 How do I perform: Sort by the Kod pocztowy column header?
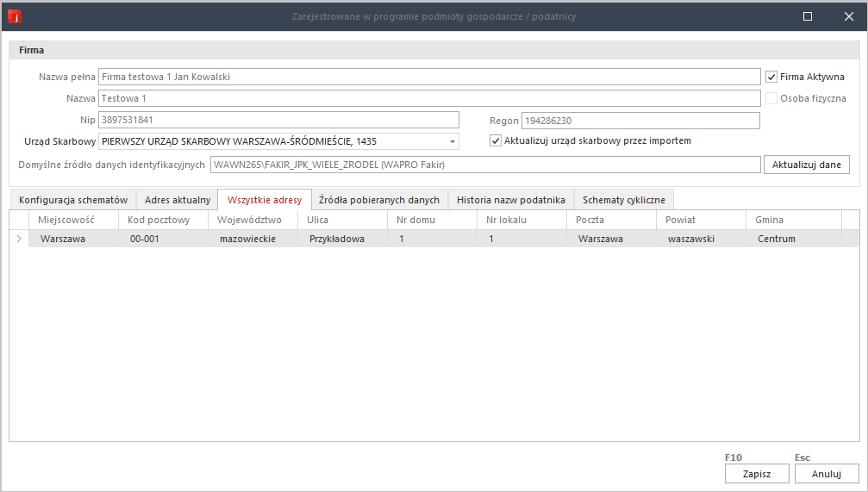coord(163,220)
